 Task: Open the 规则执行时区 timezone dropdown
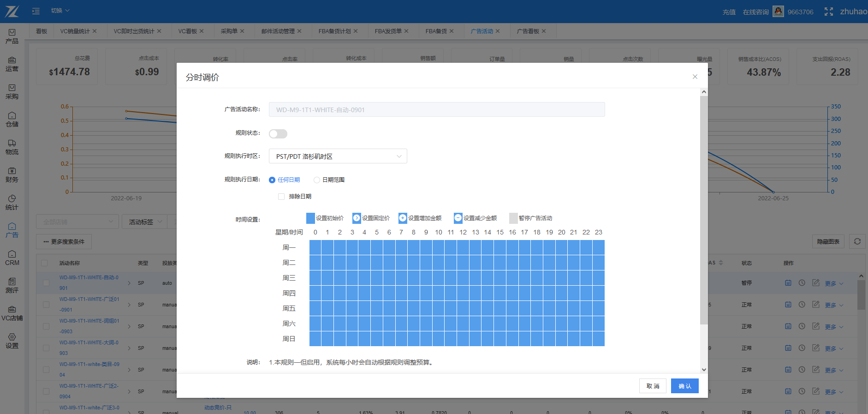pos(338,156)
